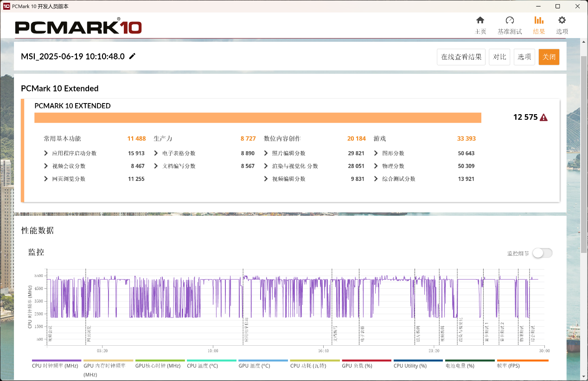
Task: Select the Results (结果) bar chart icon
Action: pyautogui.click(x=539, y=20)
